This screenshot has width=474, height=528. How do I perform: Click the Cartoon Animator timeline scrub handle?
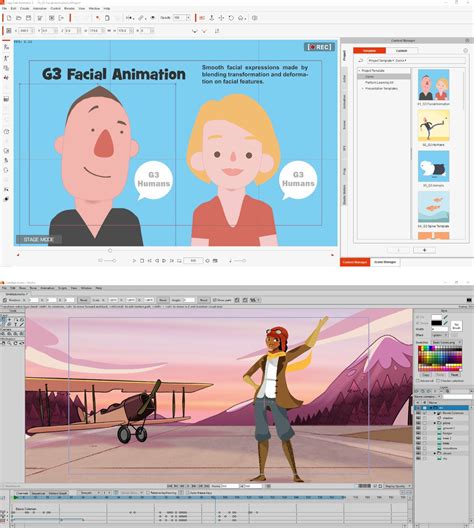(x=110, y=251)
